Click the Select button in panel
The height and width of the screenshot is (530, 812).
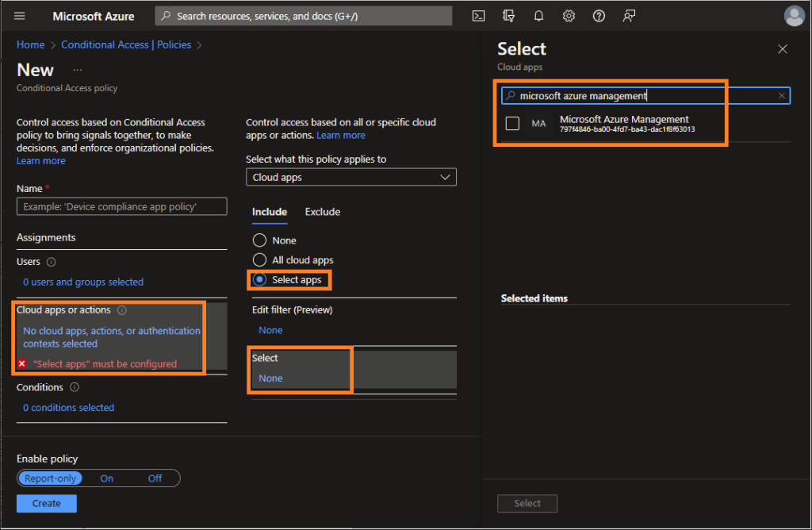[x=527, y=504]
